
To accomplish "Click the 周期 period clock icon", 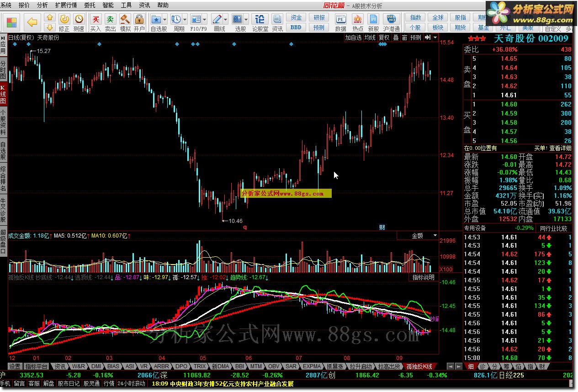I will tap(176, 19).
